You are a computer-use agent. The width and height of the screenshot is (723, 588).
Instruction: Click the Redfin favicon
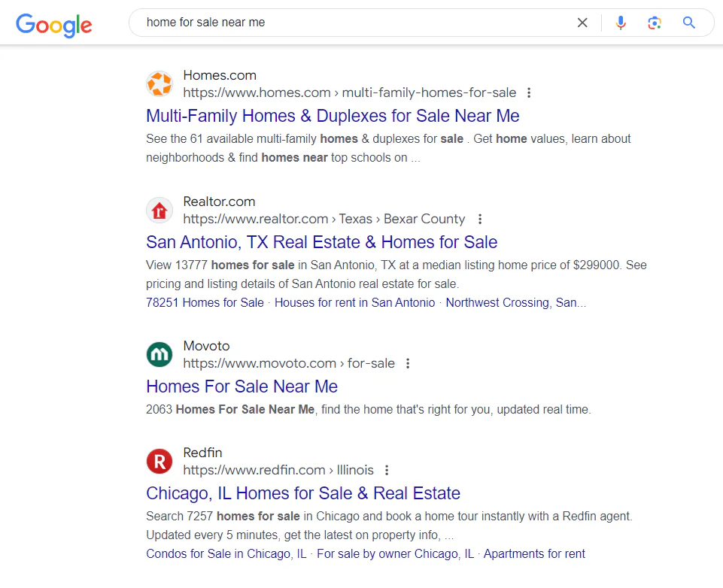[x=159, y=461]
